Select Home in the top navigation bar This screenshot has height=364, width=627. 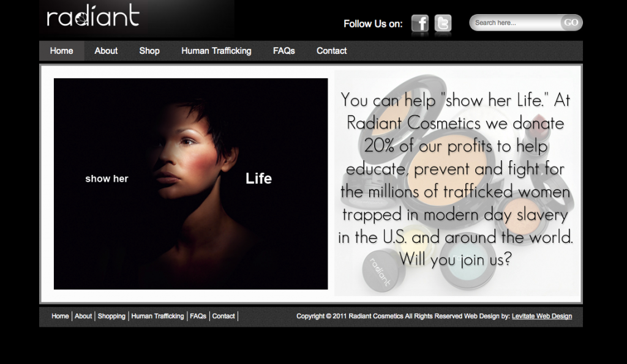[x=62, y=51]
